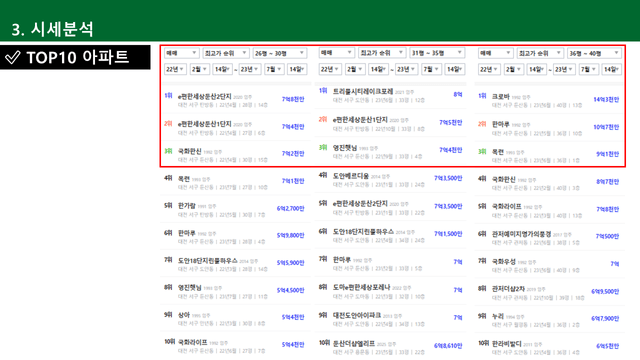Click the 관저예미지명가의풍경 apartment name

521,234
